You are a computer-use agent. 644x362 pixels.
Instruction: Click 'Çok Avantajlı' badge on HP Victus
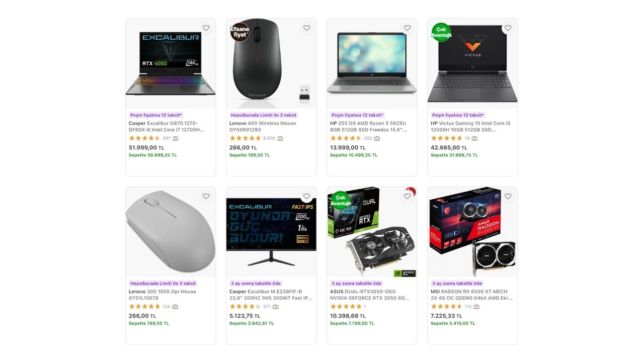(x=441, y=32)
